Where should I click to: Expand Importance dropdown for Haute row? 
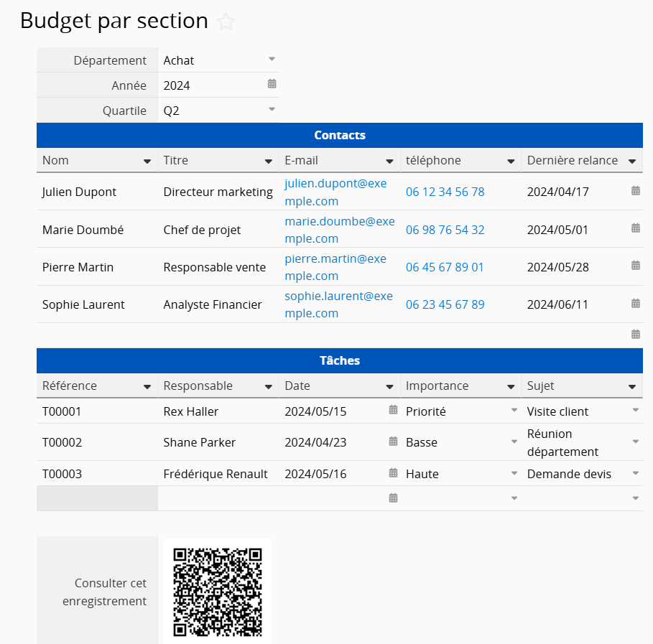click(x=514, y=473)
